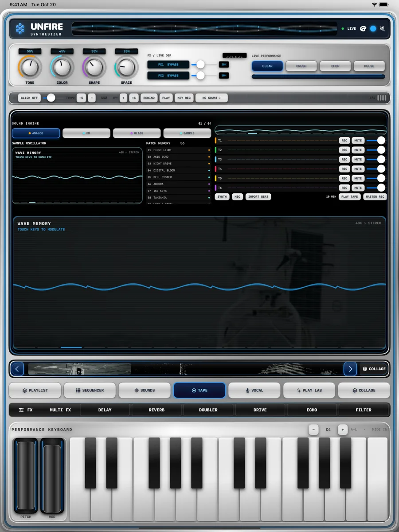399x532 pixels.
Task: Toggle FX1 BYPASS
Action: coord(168,65)
